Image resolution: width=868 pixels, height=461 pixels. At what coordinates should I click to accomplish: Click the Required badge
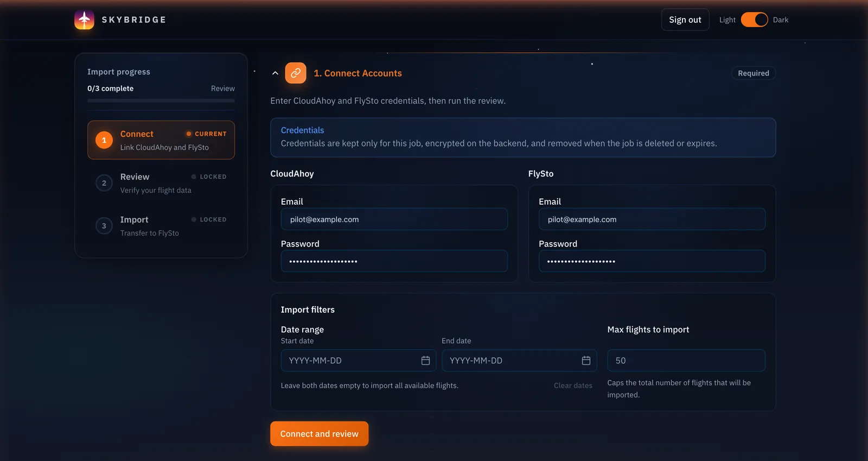click(754, 73)
